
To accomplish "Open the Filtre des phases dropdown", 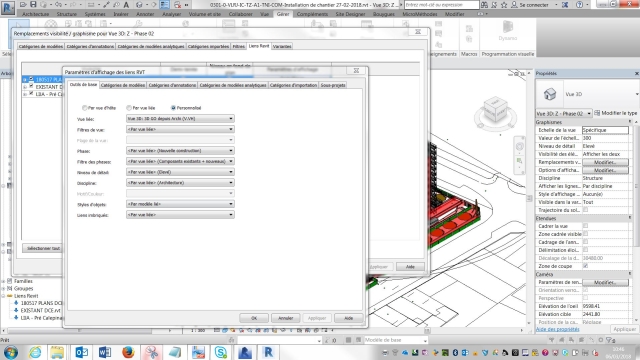I will 180,161.
